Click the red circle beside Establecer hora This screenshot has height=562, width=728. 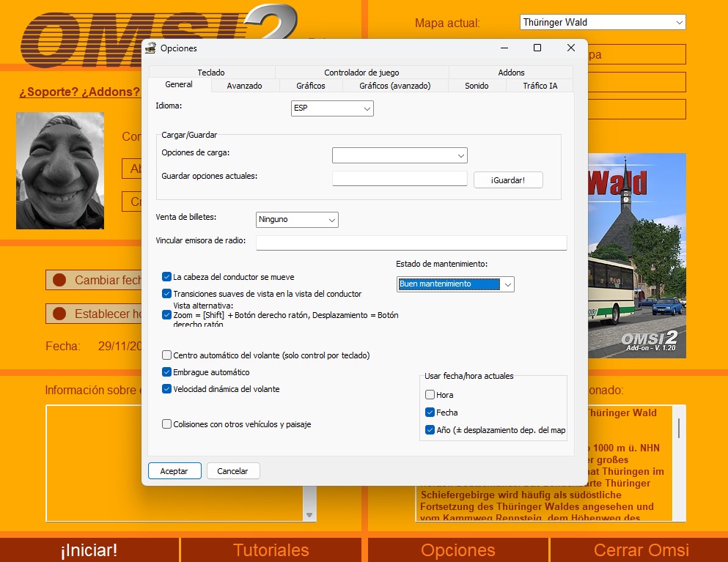point(59,314)
